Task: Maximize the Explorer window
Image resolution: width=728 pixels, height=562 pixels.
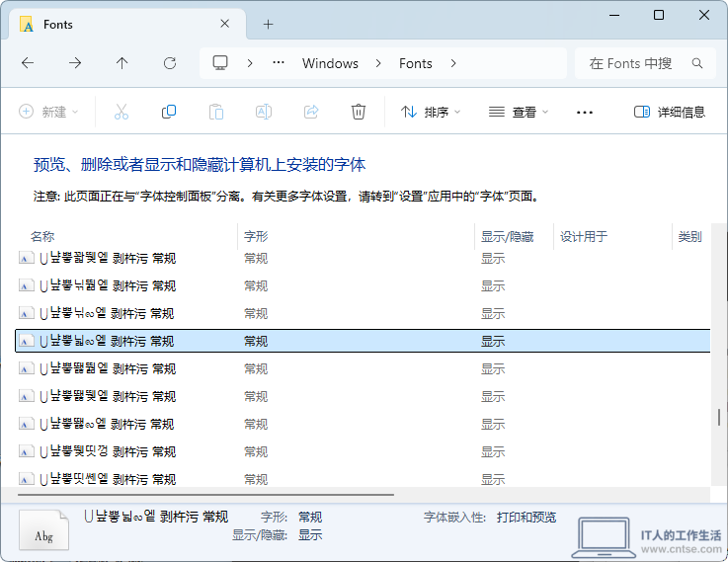Action: (x=658, y=16)
